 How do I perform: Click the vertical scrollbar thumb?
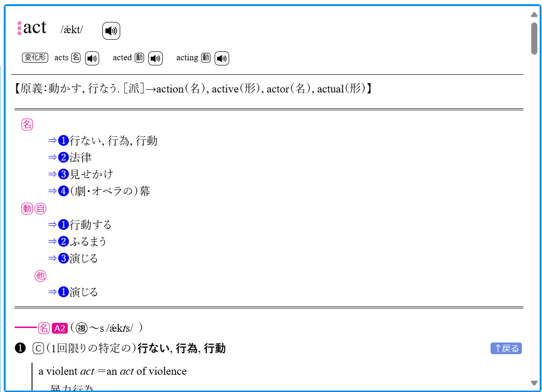pos(535,38)
